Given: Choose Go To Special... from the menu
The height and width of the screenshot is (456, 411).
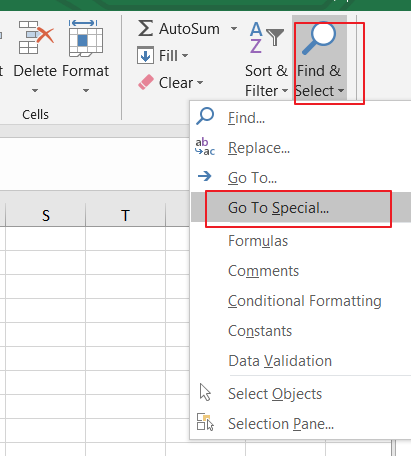Looking at the screenshot, I should click(301, 207).
